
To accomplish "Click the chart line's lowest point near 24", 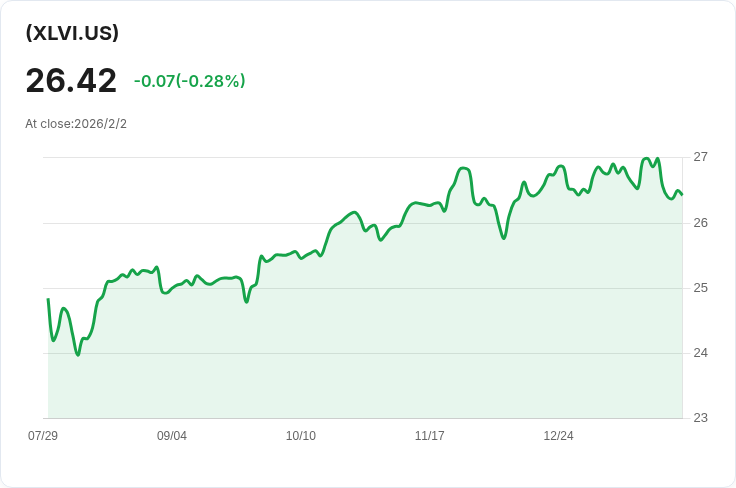I will [78, 355].
